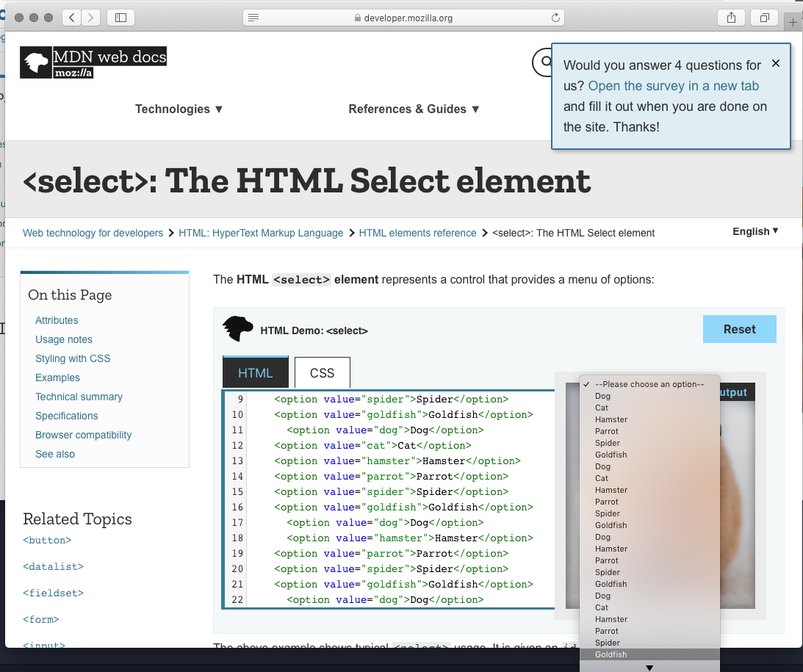Go forward with Safari's forward arrow
Screen dimensions: 803x672
point(90,18)
